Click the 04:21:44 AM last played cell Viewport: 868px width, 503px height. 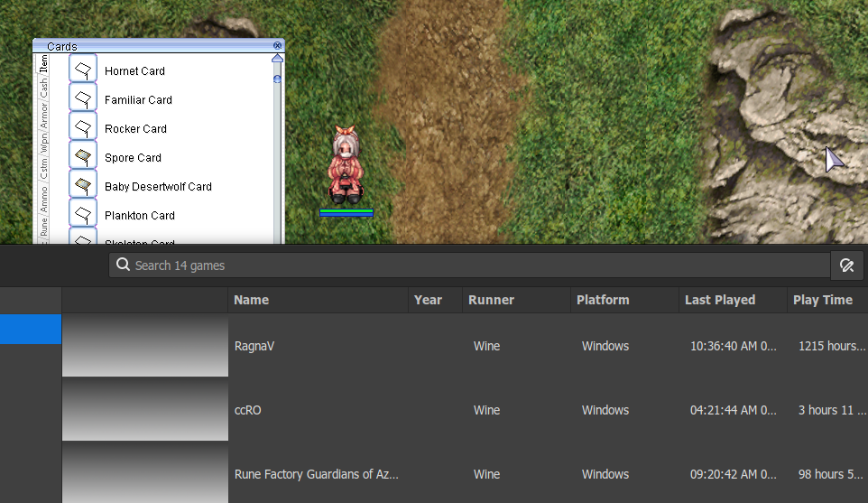pos(733,411)
